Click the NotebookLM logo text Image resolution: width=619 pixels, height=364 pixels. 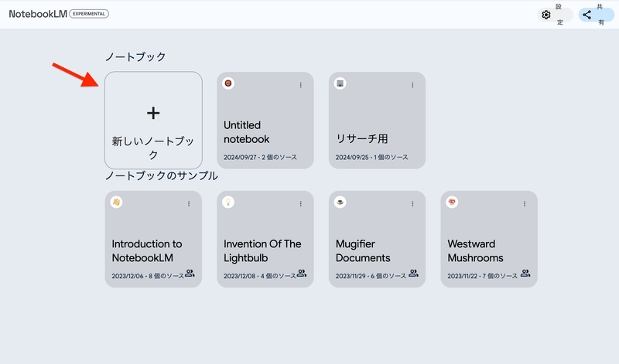[x=37, y=14]
